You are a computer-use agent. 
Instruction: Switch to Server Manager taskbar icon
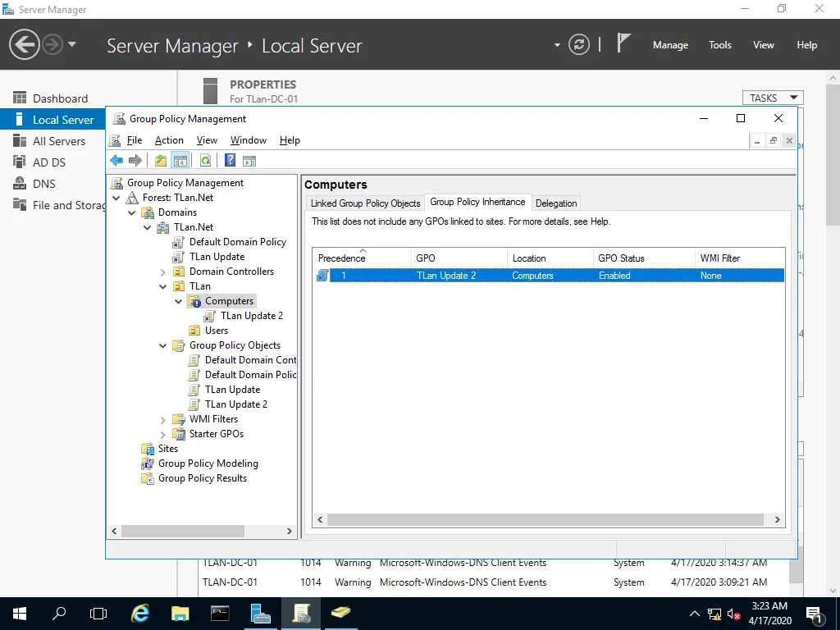tap(260, 614)
